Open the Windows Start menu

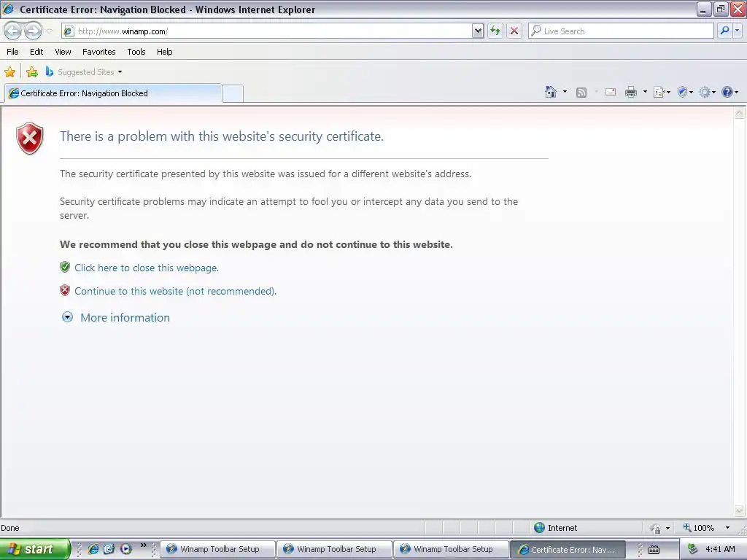coord(35,549)
